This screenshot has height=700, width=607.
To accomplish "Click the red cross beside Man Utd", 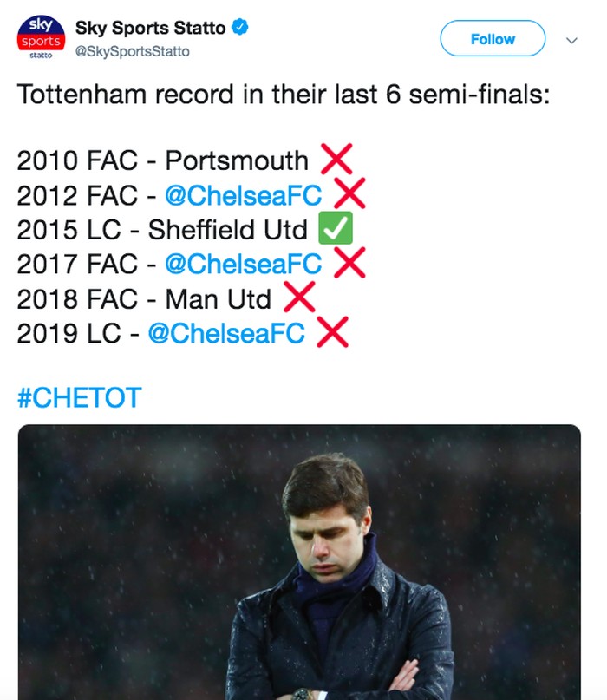I will (298, 298).
